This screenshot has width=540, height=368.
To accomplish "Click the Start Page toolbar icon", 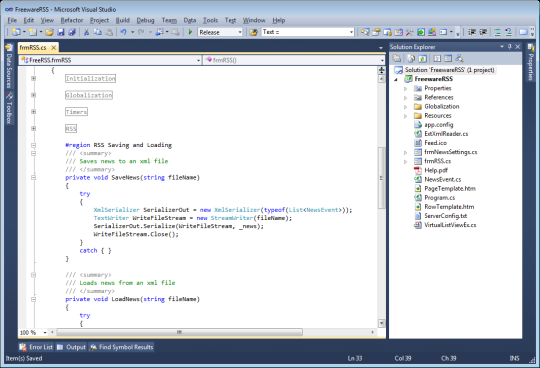I will point(421,32).
